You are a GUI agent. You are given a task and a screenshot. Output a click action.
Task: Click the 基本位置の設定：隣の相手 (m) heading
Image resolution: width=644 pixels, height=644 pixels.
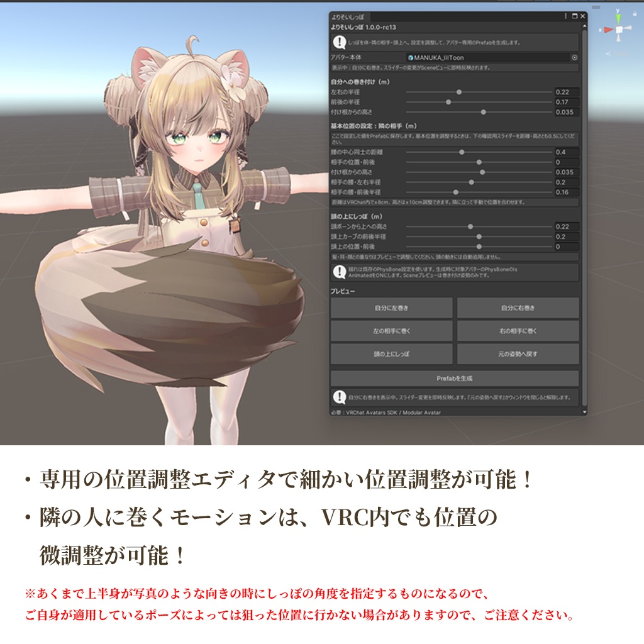pos(374,126)
